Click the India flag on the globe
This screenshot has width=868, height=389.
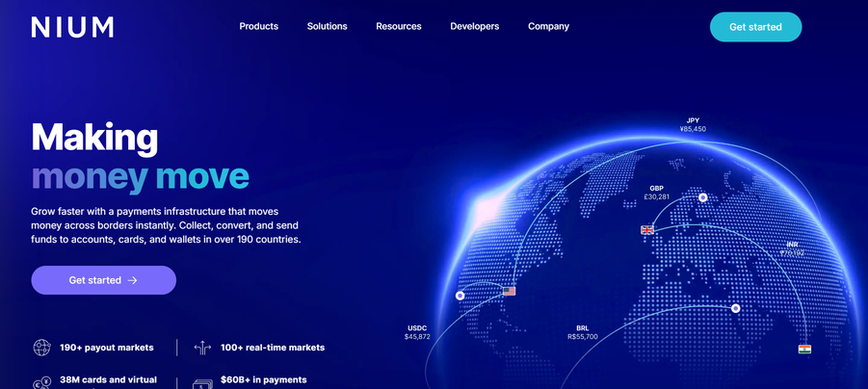pyautogui.click(x=804, y=350)
